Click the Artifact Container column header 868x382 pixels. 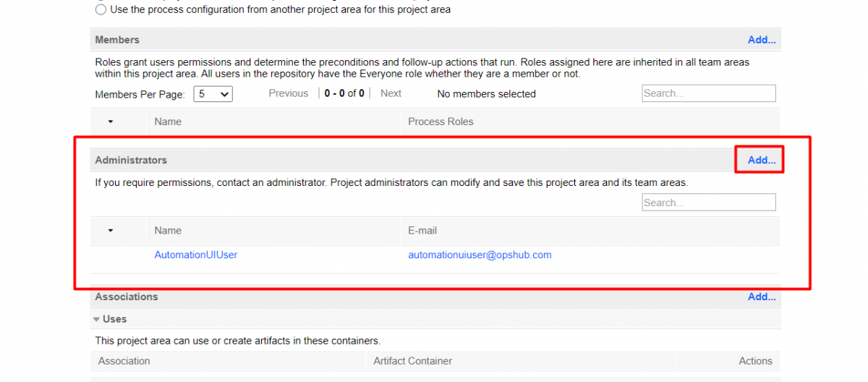412,361
